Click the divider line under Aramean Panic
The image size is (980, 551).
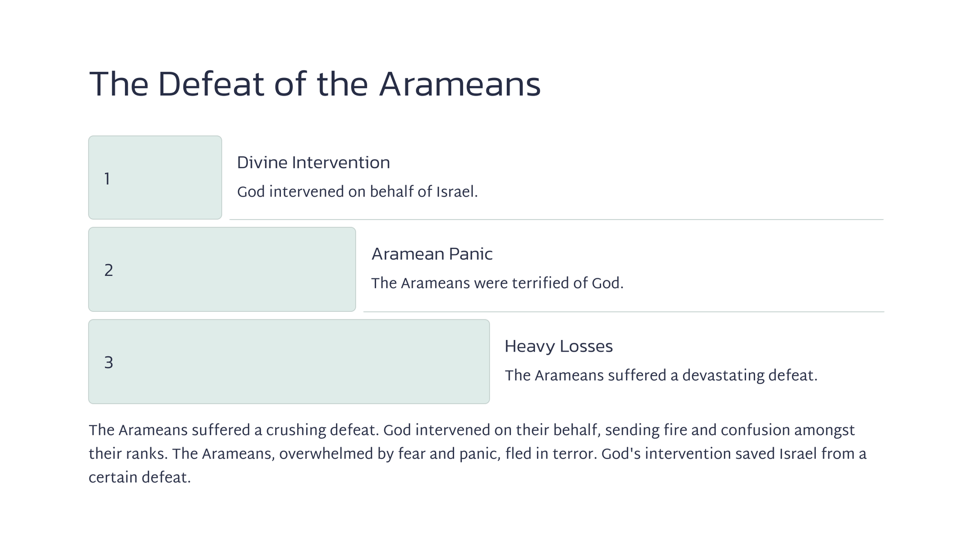click(x=623, y=312)
